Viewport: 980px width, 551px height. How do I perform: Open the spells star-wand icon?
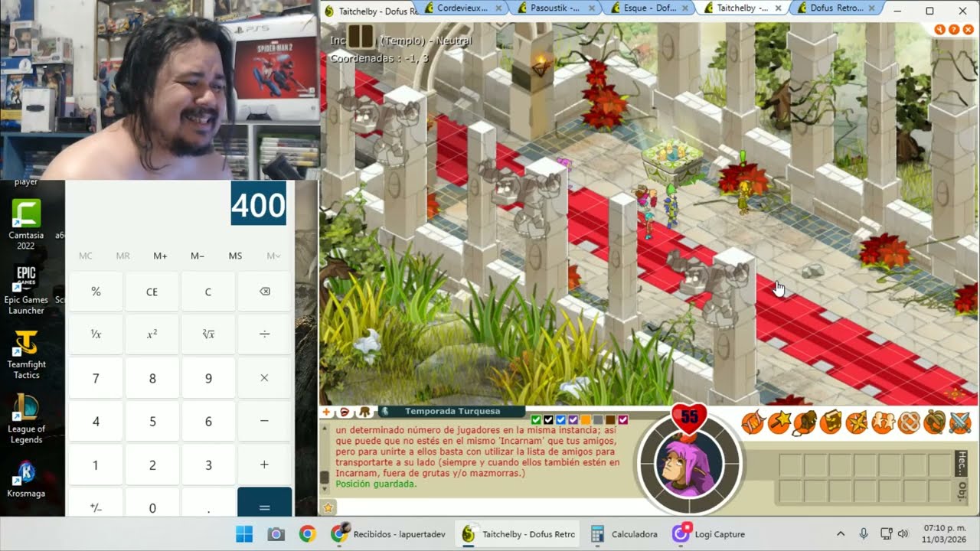point(779,422)
